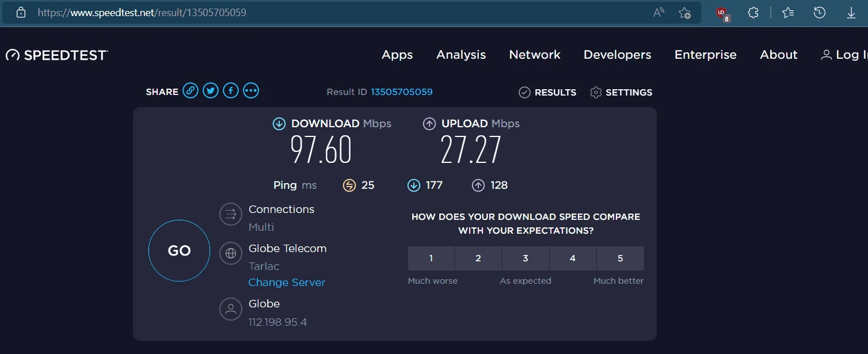Rate download speed 5 Much better
This screenshot has width=868, height=354.
620,258
